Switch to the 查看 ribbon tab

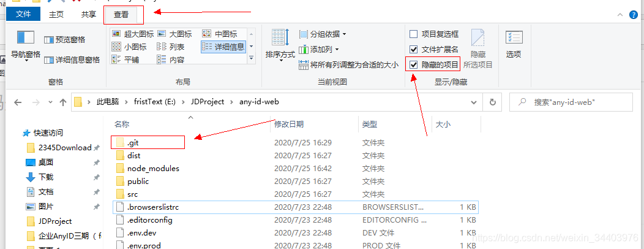(121, 14)
